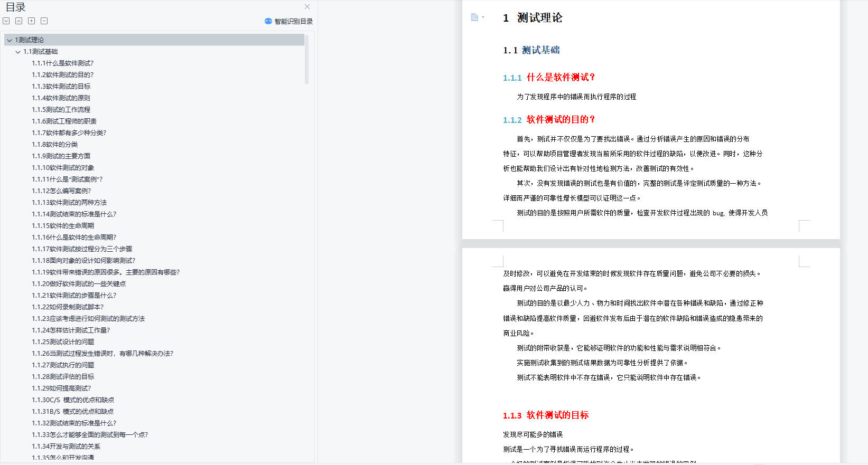Screen dimensions: 868x465
Task: Jump to 1.1.1什么是软件测试? in outline
Action: tap(63, 63)
